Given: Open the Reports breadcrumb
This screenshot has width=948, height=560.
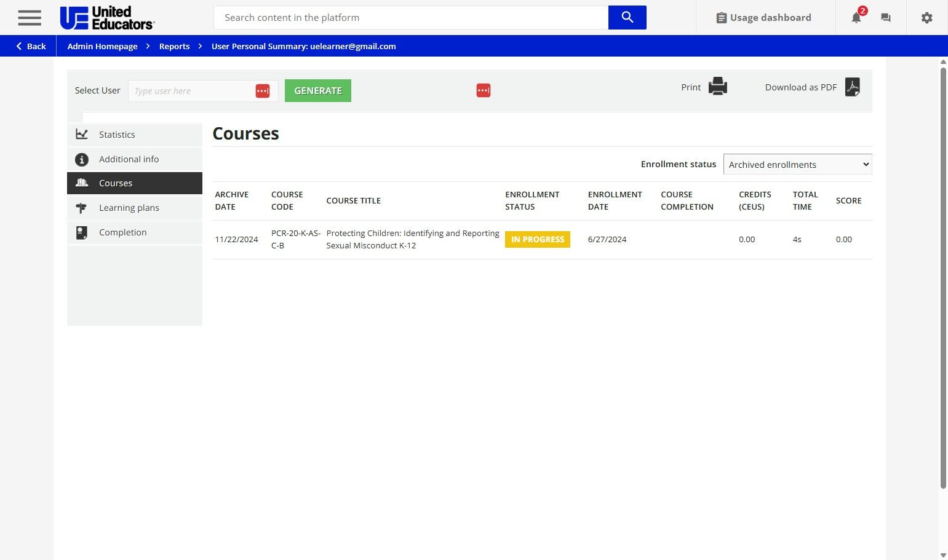Looking at the screenshot, I should pos(174,46).
